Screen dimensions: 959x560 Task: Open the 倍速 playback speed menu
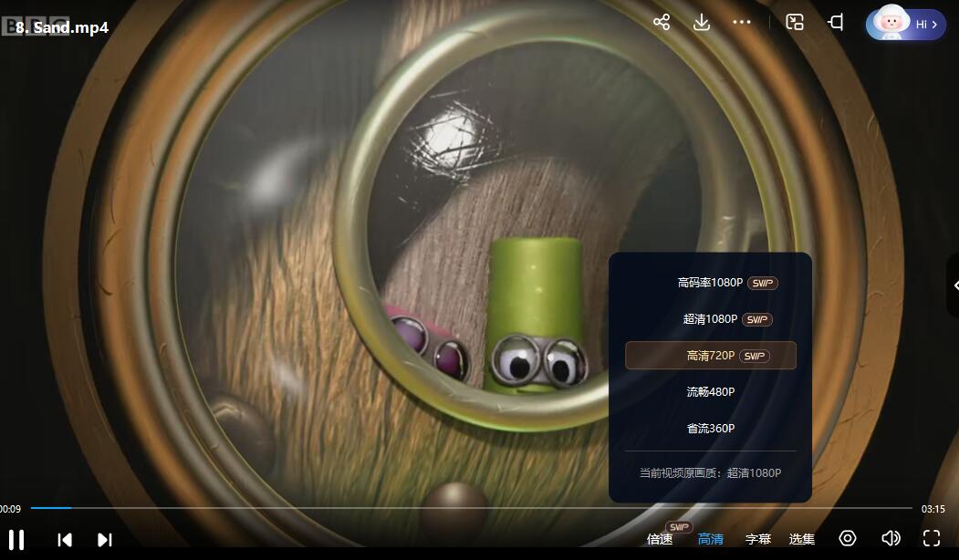[660, 539]
